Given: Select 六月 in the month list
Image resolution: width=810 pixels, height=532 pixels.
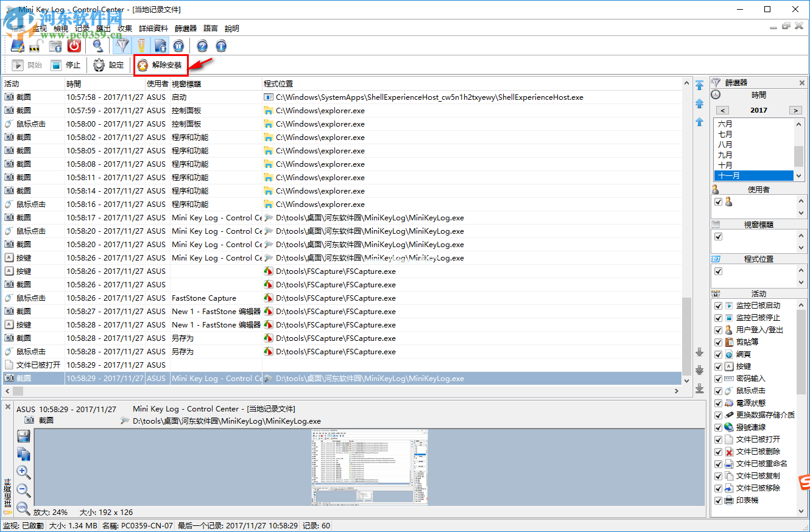Looking at the screenshot, I should pyautogui.click(x=754, y=124).
